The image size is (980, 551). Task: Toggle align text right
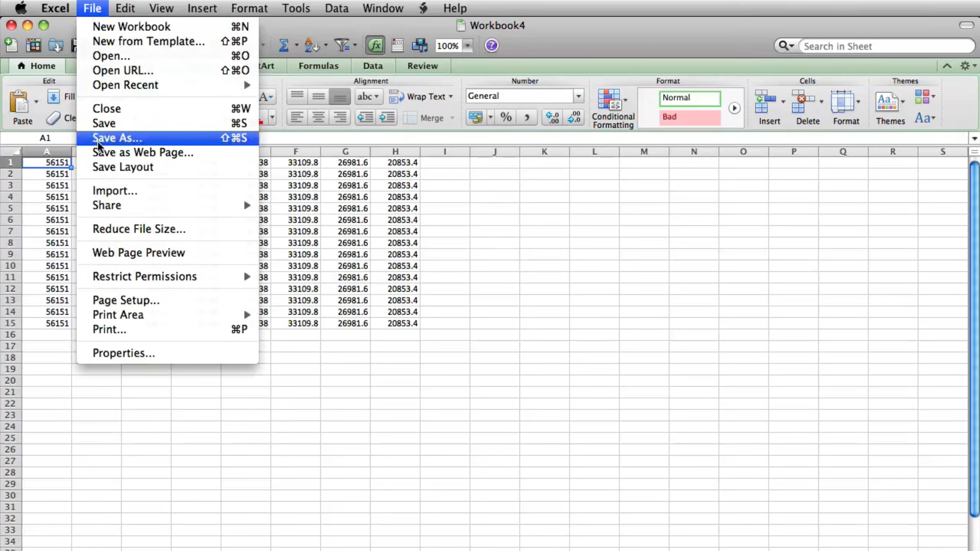click(340, 117)
